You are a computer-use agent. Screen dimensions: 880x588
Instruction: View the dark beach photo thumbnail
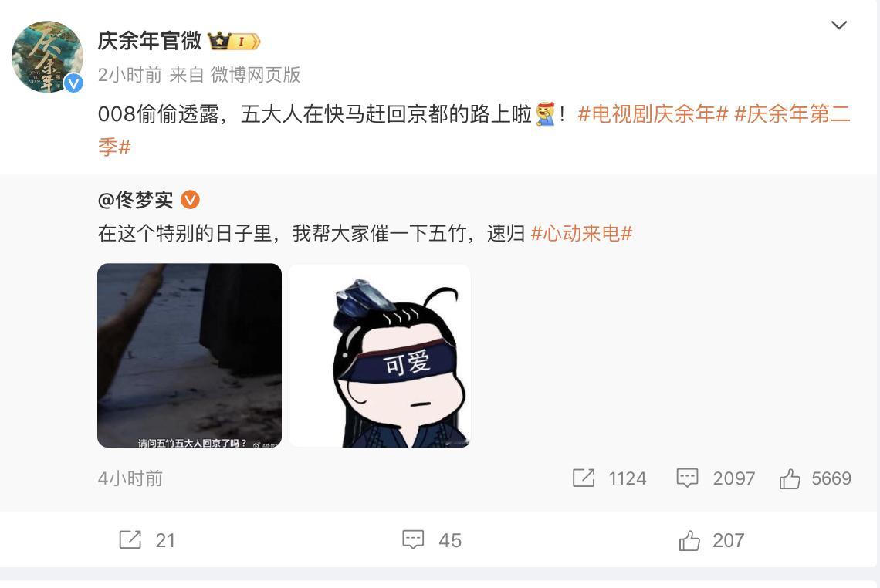[190, 355]
